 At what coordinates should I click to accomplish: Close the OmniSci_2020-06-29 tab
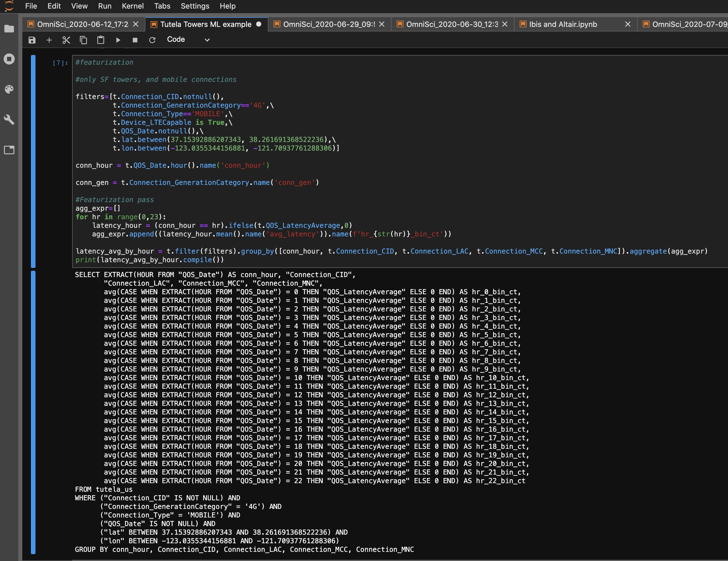click(382, 24)
